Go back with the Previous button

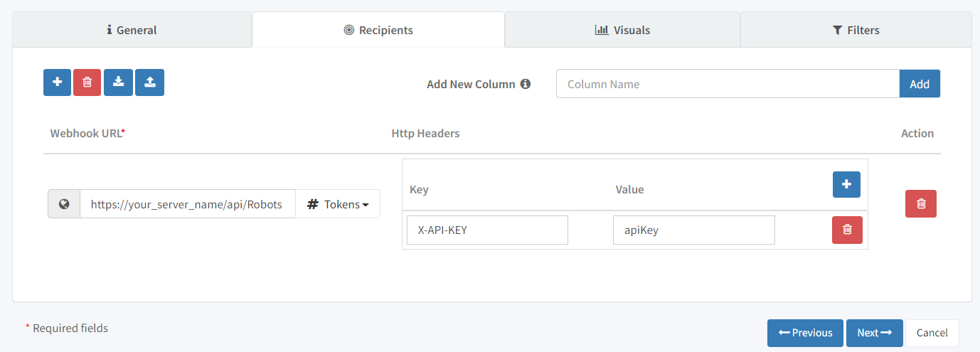click(x=805, y=333)
